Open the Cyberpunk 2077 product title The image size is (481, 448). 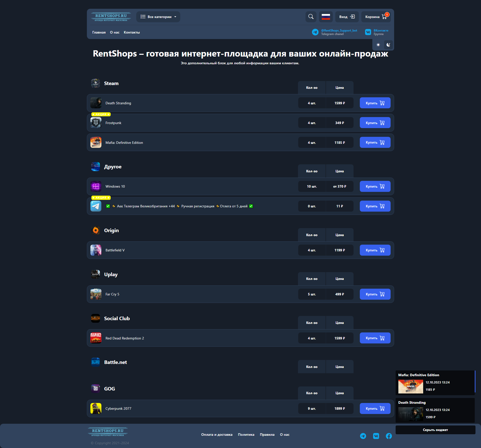click(118, 408)
